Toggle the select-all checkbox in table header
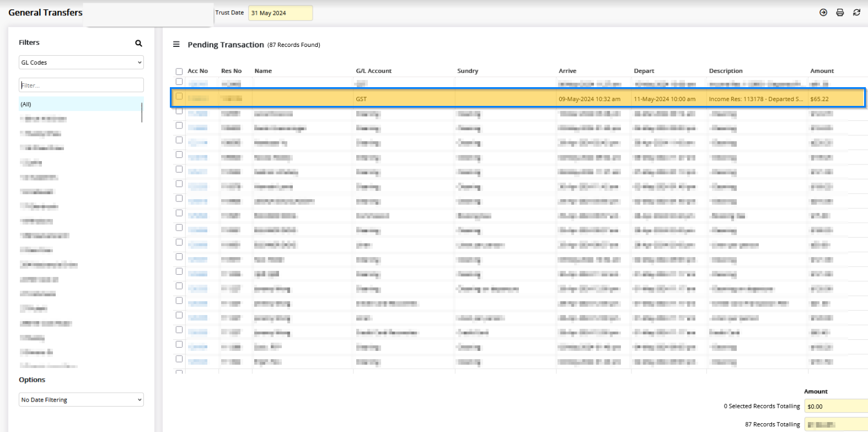This screenshot has width=868, height=432. point(179,71)
